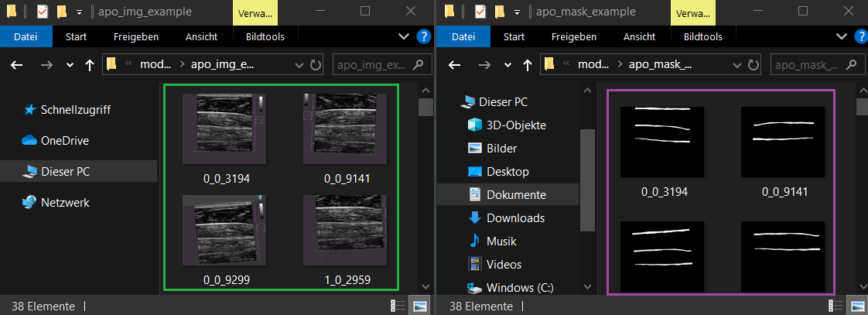Select OneDrive in the navigation pane
Viewport: 868px width, 315px height.
[64, 141]
